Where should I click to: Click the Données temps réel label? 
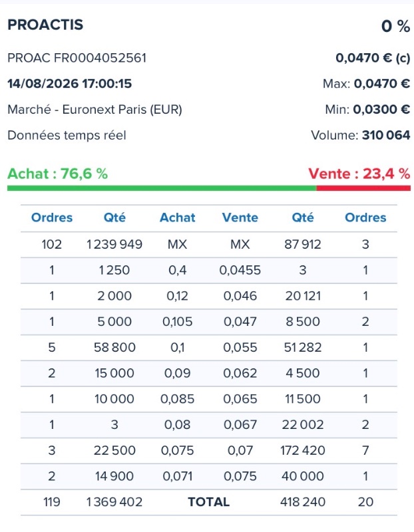[67, 136]
